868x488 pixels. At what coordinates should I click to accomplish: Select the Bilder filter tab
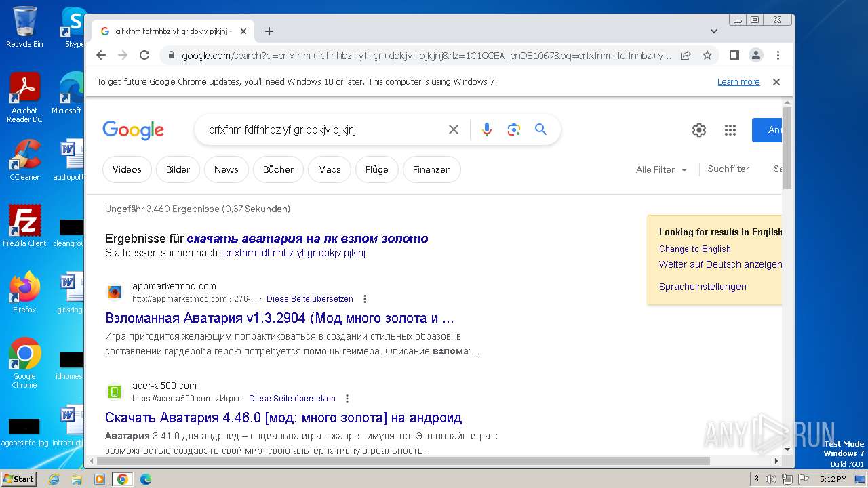(178, 169)
